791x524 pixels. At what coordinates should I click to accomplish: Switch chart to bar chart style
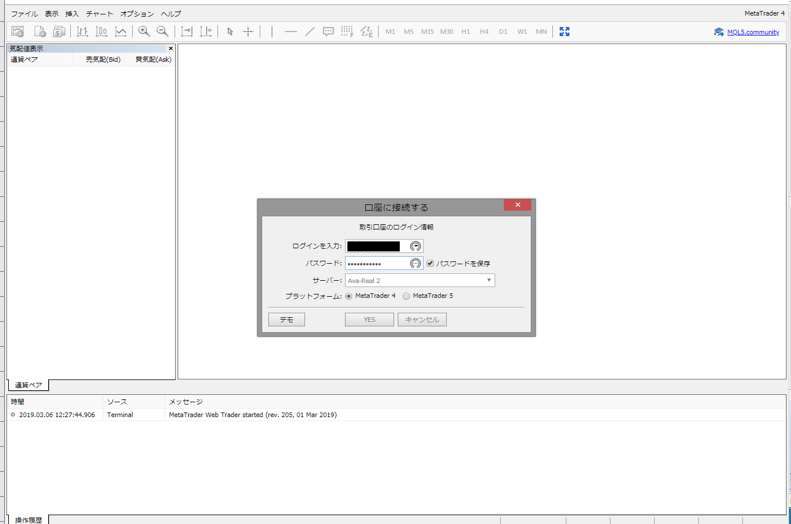click(x=82, y=32)
